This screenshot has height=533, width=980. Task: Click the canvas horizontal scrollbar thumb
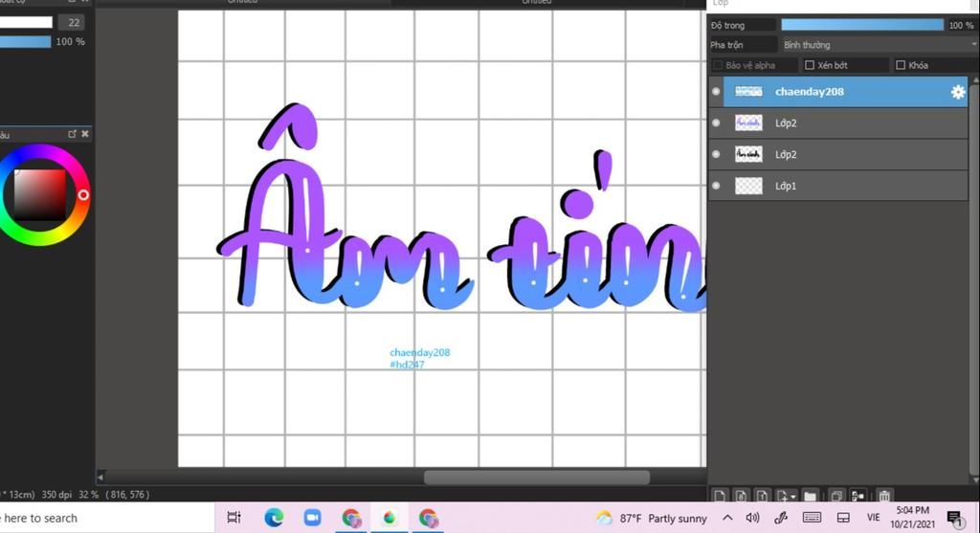536,478
